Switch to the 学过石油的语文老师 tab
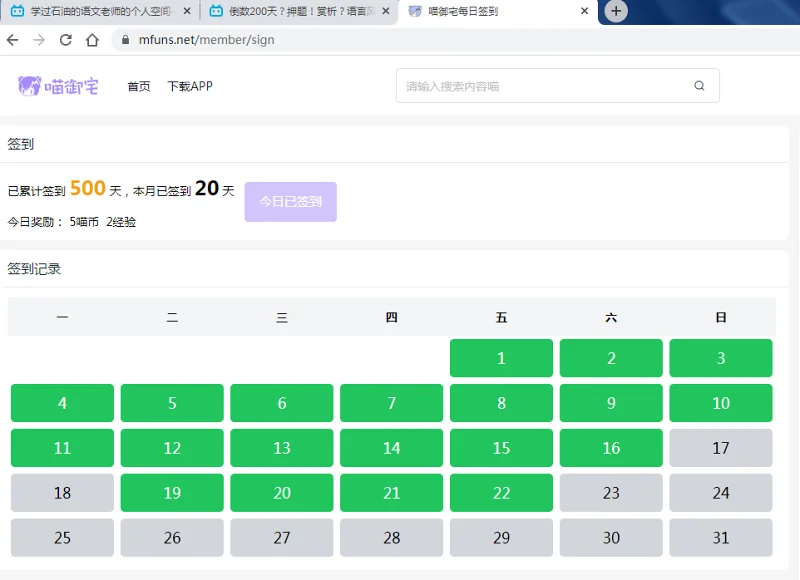 [x=100, y=11]
